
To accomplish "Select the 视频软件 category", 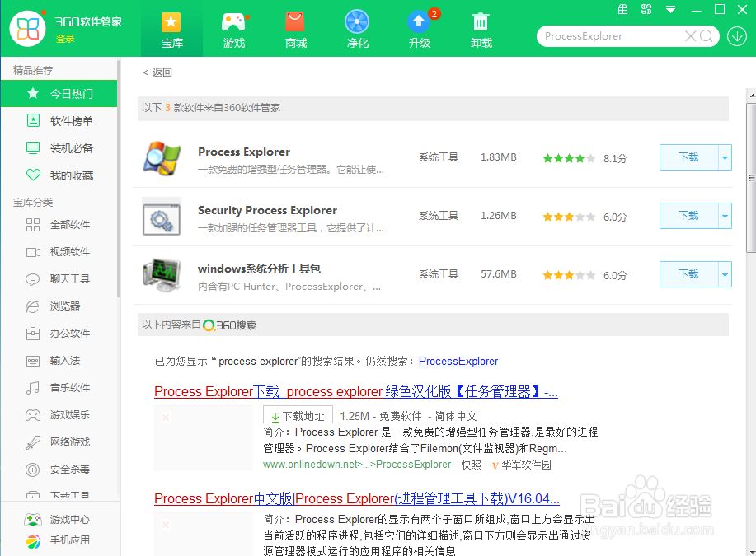I will 71,251.
